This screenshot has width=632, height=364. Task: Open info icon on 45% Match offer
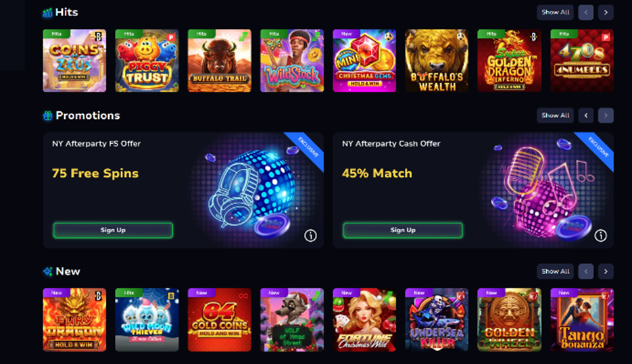coord(600,236)
